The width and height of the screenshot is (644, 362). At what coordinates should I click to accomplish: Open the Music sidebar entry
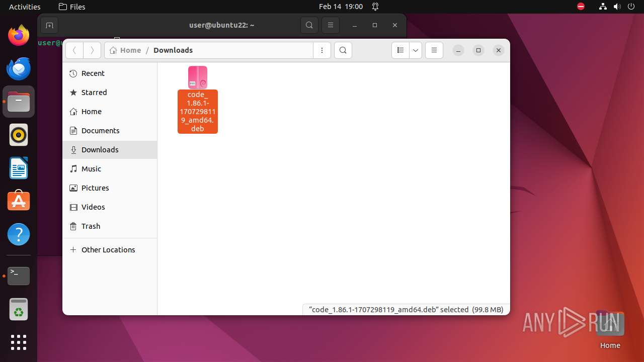point(110,169)
